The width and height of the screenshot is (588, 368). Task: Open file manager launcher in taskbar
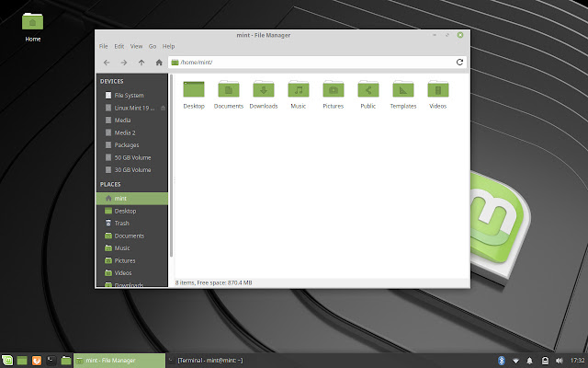[x=66, y=361]
